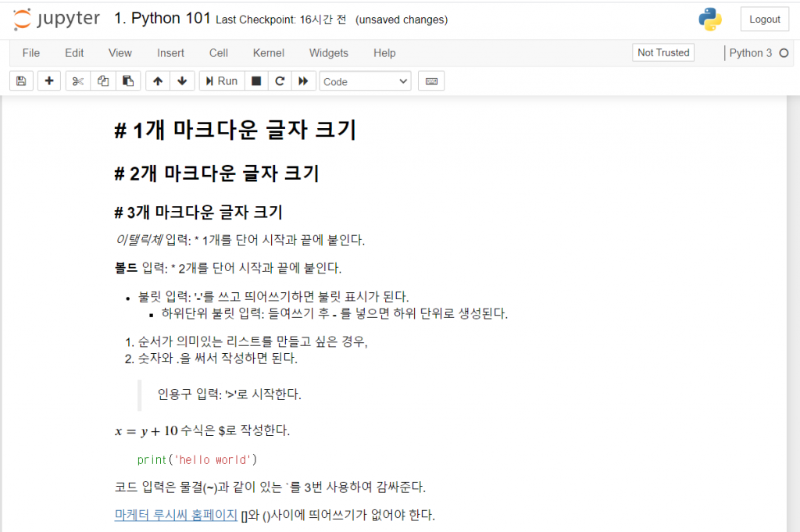This screenshot has height=532, width=800.
Task: Click the blockquote 인용구 입력 text
Action: [x=230, y=395]
